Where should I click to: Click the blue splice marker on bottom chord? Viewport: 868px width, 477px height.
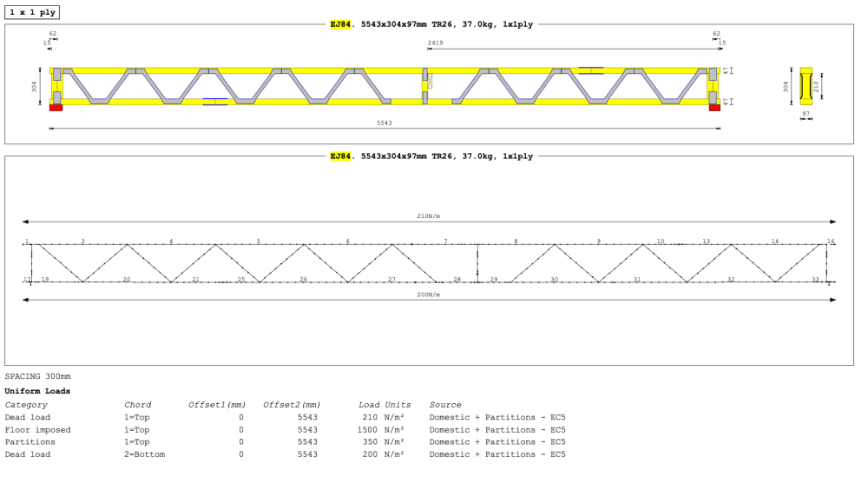(214, 102)
